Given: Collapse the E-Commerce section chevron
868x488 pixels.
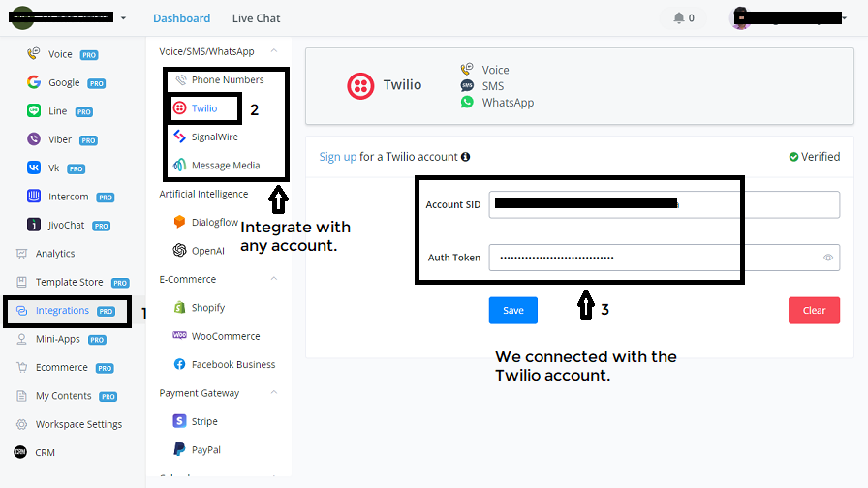Looking at the screenshot, I should [274, 279].
